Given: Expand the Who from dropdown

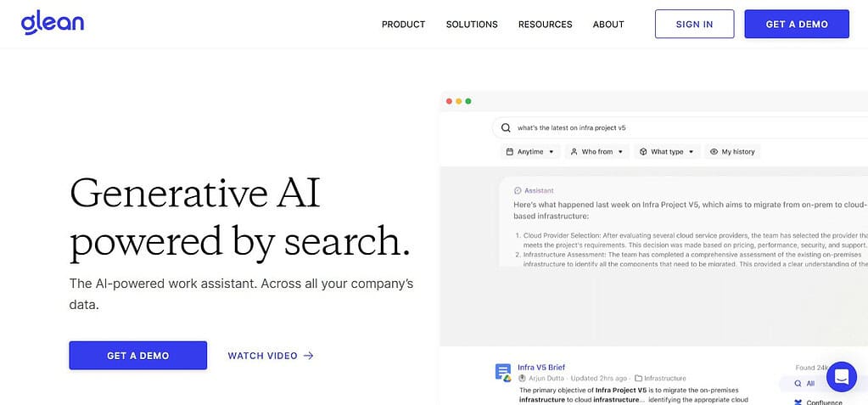Looking at the screenshot, I should click(596, 152).
